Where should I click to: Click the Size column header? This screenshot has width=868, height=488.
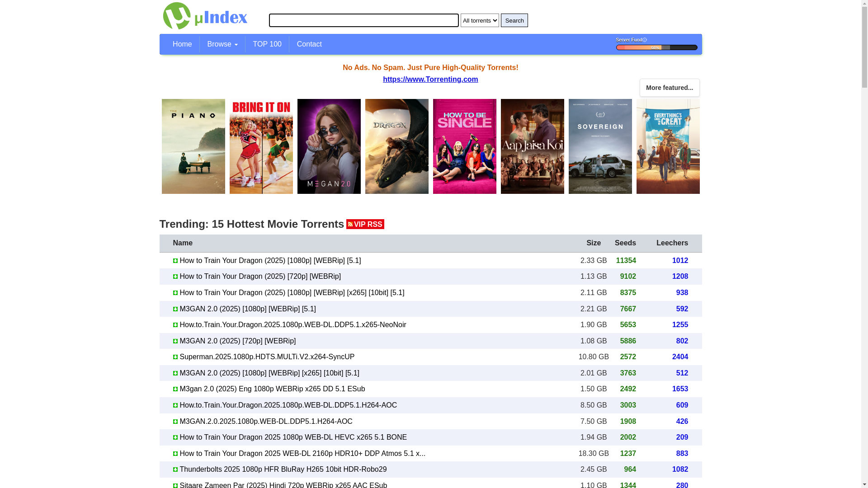tap(594, 243)
